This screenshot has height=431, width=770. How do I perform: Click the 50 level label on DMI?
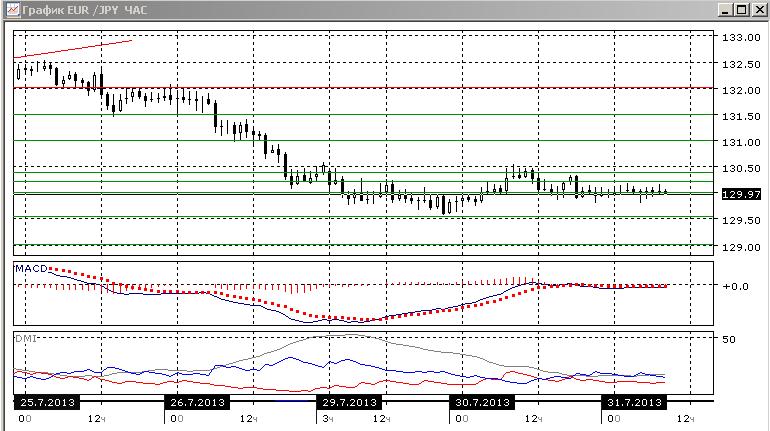[729, 339]
